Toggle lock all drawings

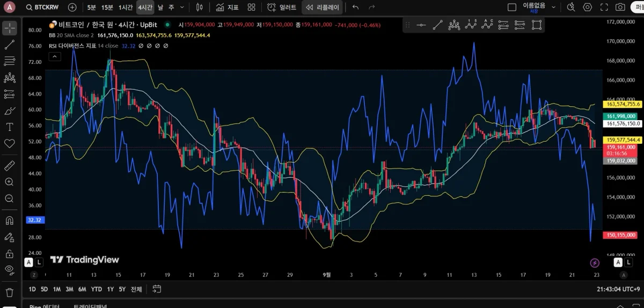[9, 254]
